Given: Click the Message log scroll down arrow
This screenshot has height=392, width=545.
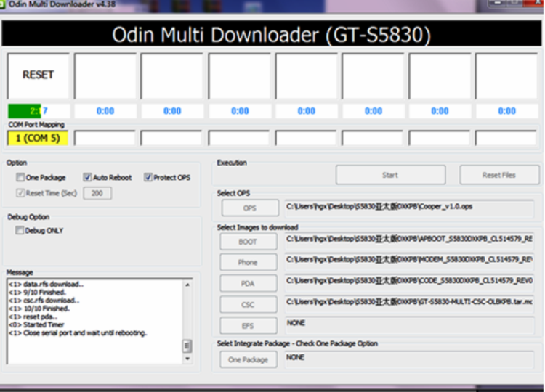Looking at the screenshot, I should (187, 359).
